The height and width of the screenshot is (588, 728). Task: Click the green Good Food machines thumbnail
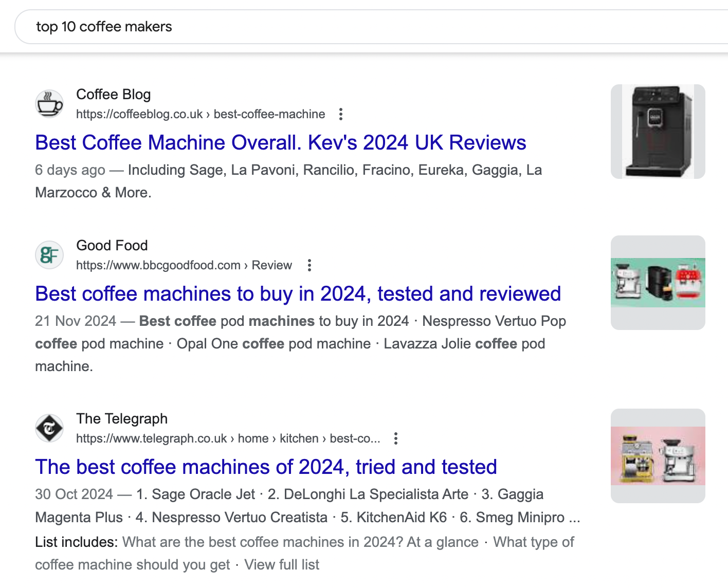pos(658,282)
